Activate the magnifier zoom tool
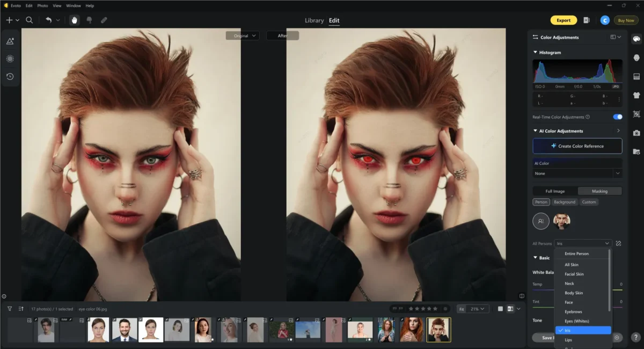This screenshot has height=349, width=644. (30, 20)
